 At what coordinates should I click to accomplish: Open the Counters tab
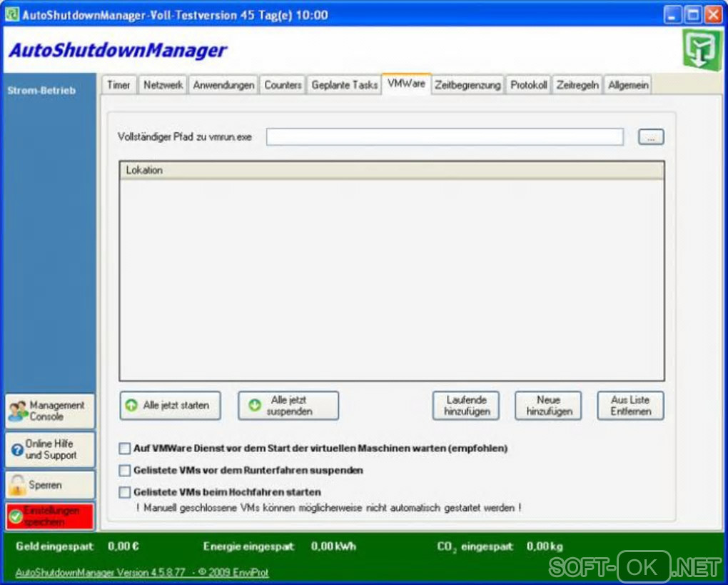click(x=283, y=85)
